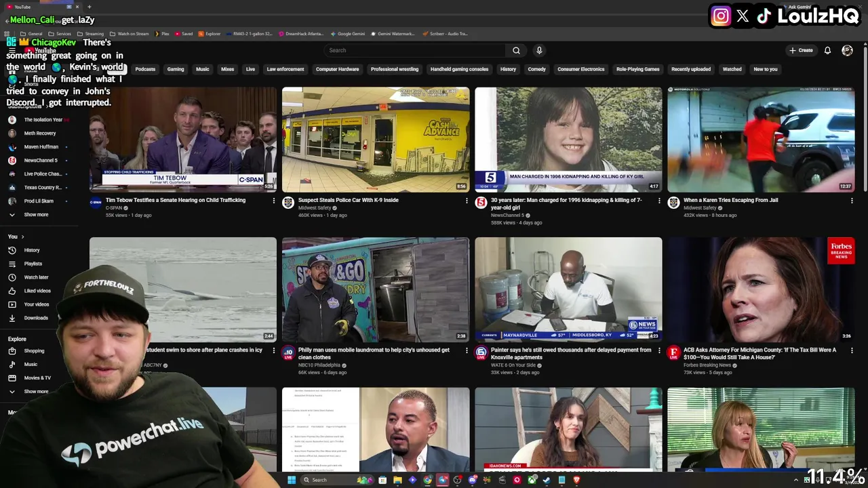Click the YouTube search input field
Image resolution: width=868 pixels, height=488 pixels.
pyautogui.click(x=415, y=50)
